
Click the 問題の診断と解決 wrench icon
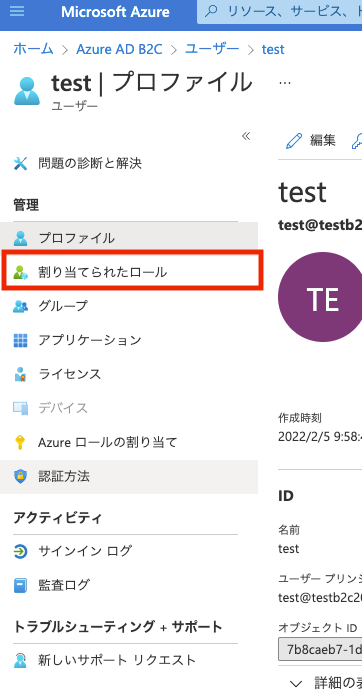click(20, 164)
